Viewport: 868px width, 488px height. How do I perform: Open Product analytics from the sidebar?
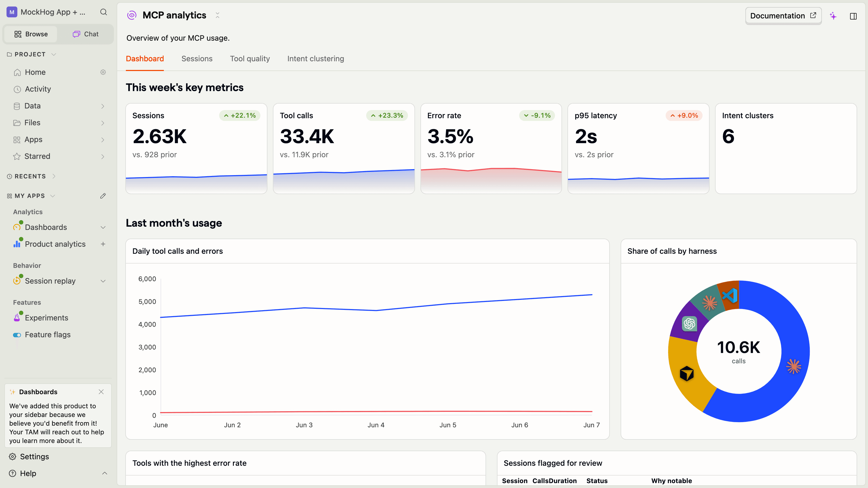(55, 244)
